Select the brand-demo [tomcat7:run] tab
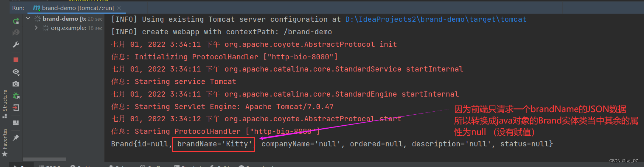Image resolution: width=644 pixels, height=167 pixels. pos(74,8)
